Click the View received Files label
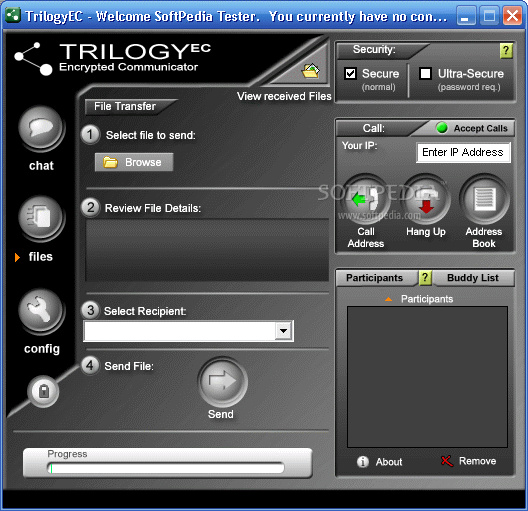 tap(284, 96)
